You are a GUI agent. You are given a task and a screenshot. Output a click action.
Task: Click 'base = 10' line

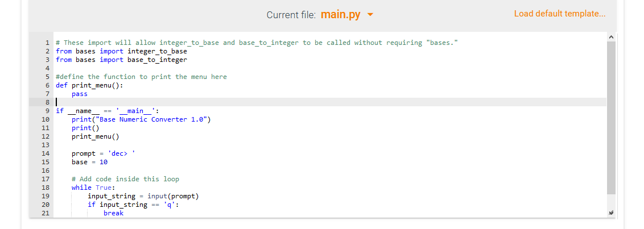pos(89,162)
